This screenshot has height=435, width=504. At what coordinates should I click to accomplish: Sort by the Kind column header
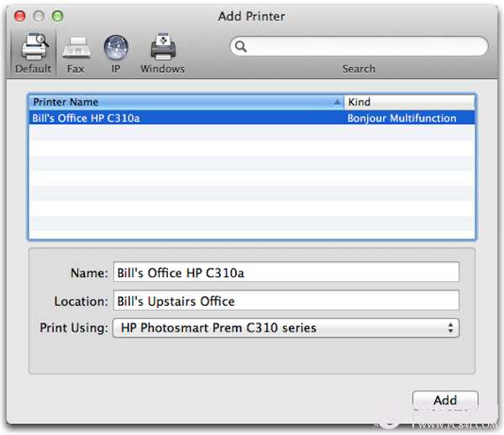(x=409, y=102)
